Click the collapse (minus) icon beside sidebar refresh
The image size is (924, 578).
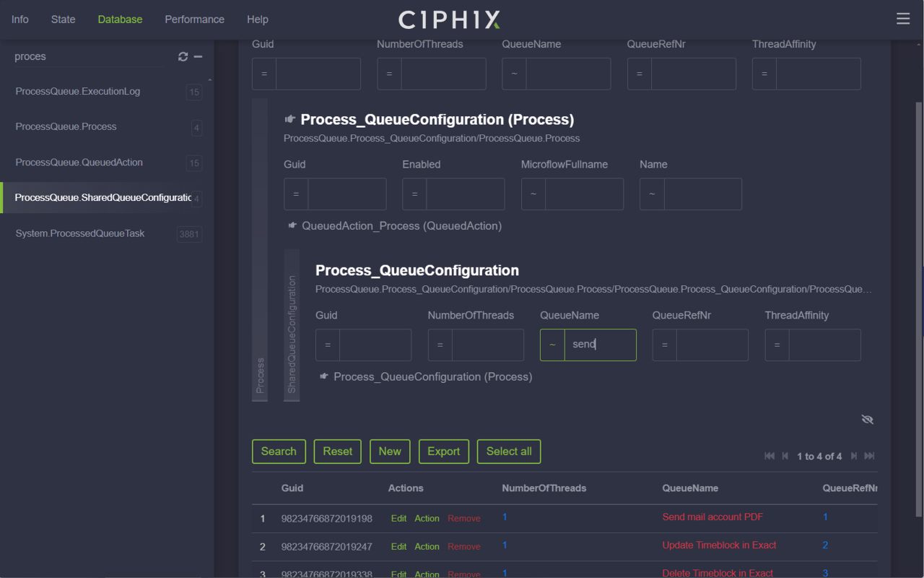pos(199,56)
